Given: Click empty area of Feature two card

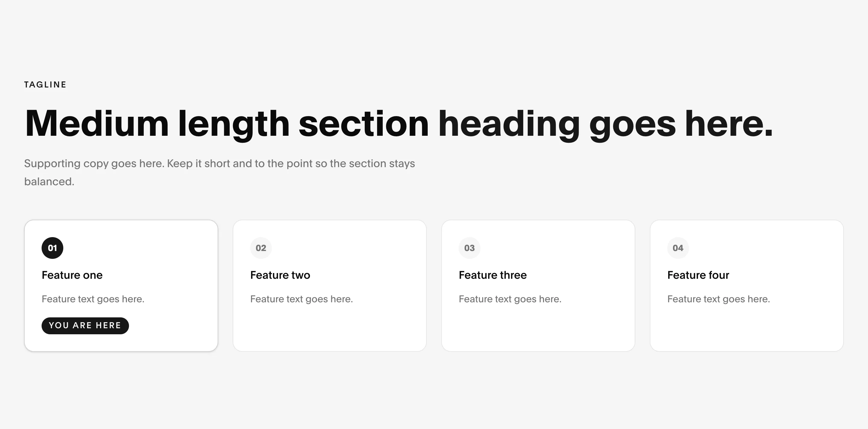Looking at the screenshot, I should point(329,329).
